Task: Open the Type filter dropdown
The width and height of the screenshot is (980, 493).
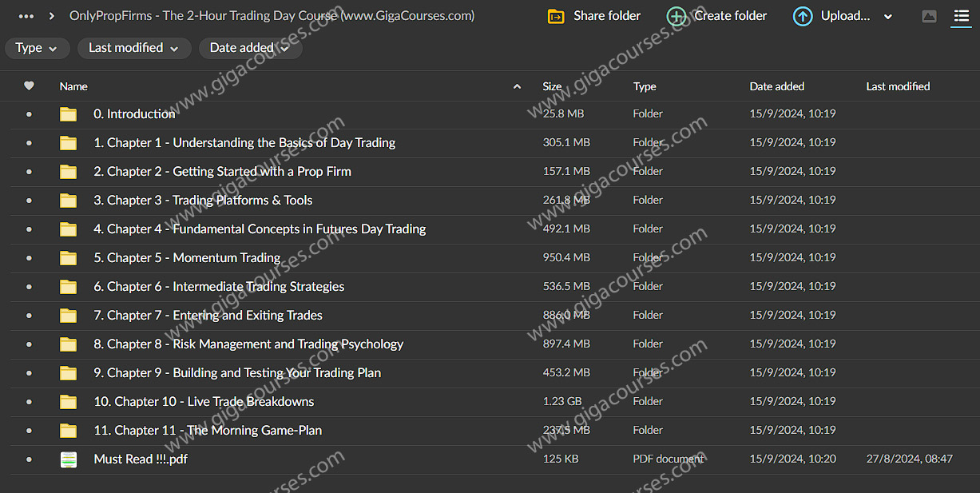Action: pos(37,48)
